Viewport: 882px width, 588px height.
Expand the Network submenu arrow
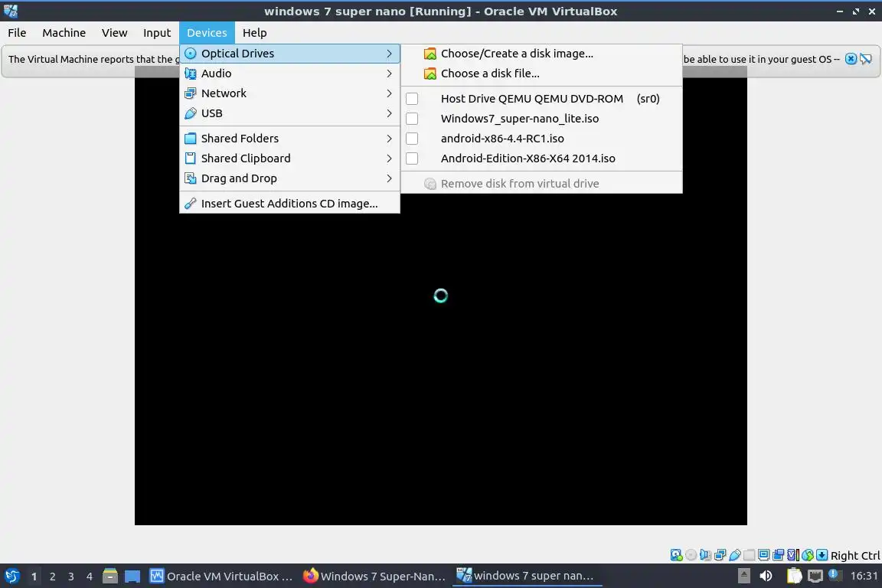[389, 93]
